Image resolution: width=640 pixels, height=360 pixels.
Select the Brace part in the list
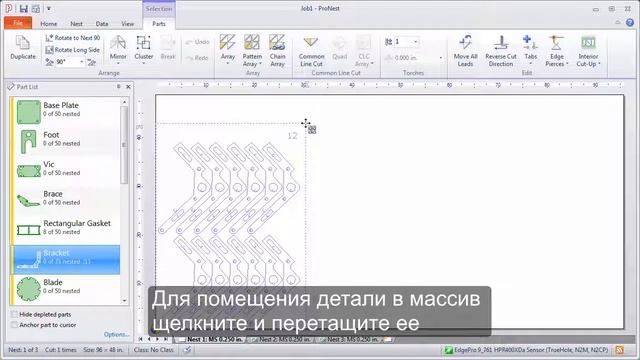coord(65,200)
